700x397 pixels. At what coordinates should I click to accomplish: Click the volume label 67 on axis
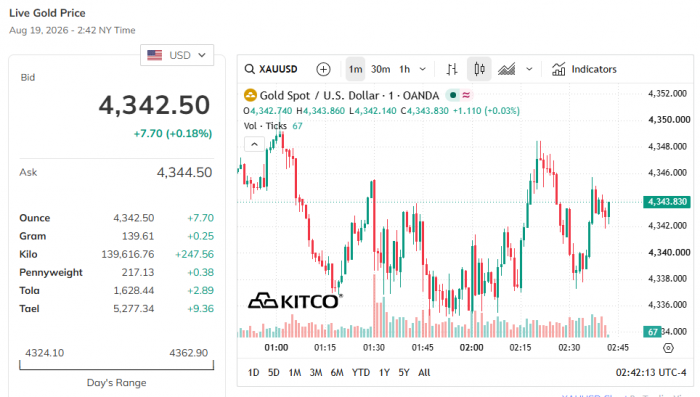click(x=652, y=332)
